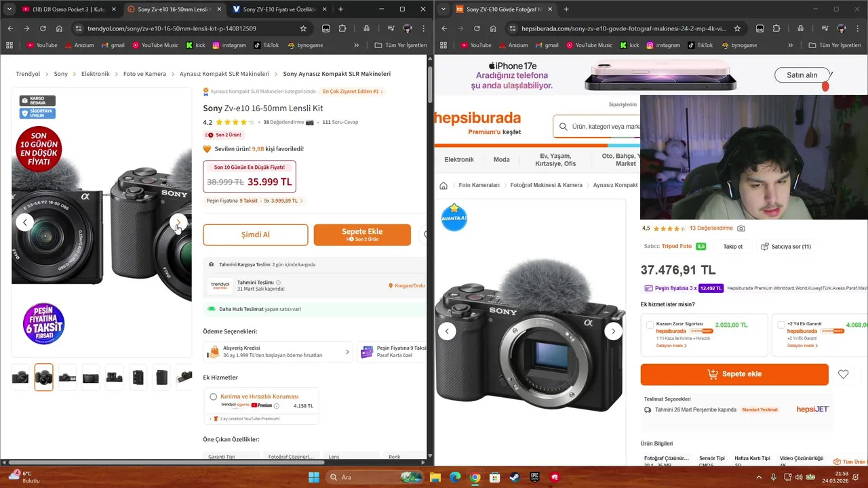Open Anizium bookmark in Trendyol window
The image size is (868, 488).
[x=79, y=45]
